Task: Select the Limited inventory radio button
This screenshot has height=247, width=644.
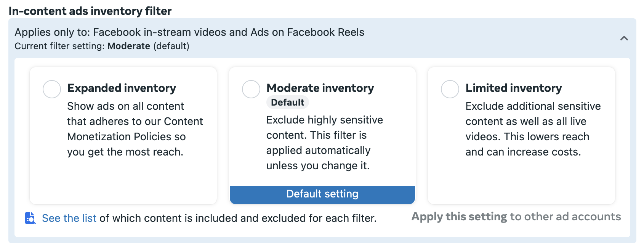Action: (x=450, y=89)
